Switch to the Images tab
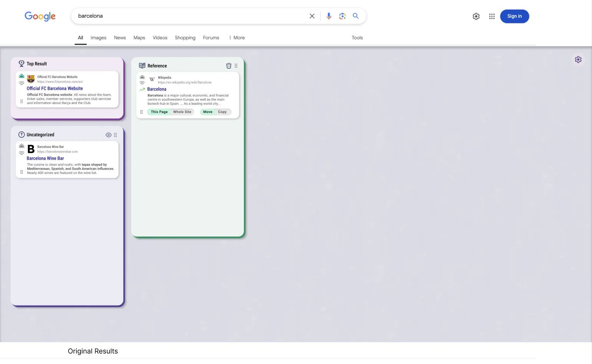The height and width of the screenshot is (364, 592). pos(98,37)
